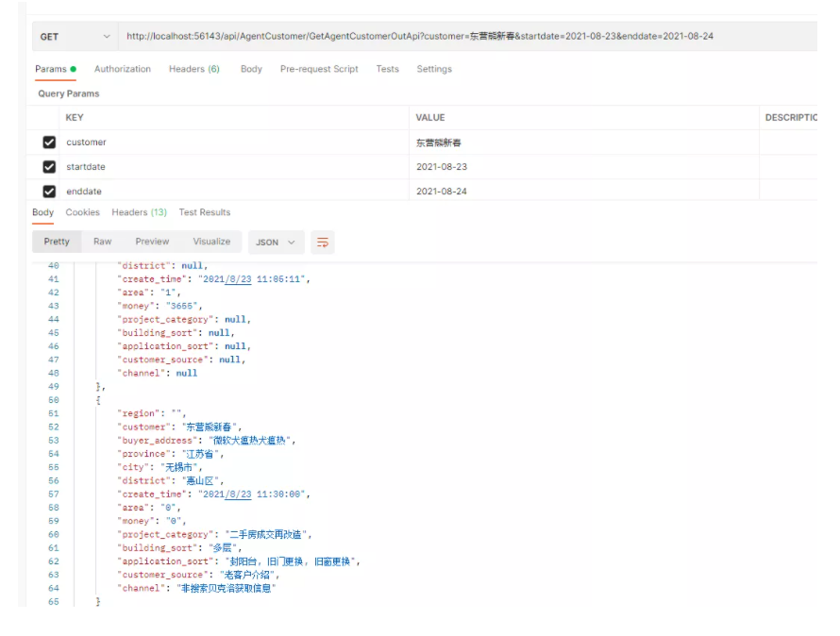Screen dimensions: 840x636
Task: Uncheck the startdate query param checkbox
Action: [49, 167]
